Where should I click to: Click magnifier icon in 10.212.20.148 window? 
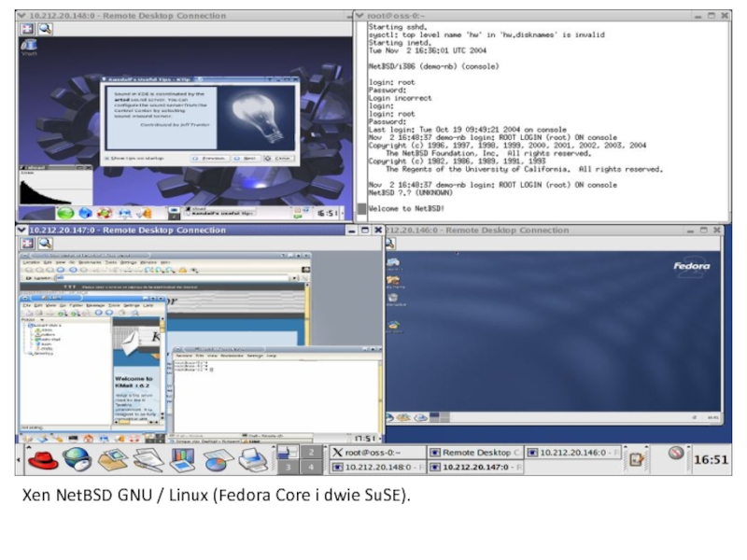click(45, 29)
